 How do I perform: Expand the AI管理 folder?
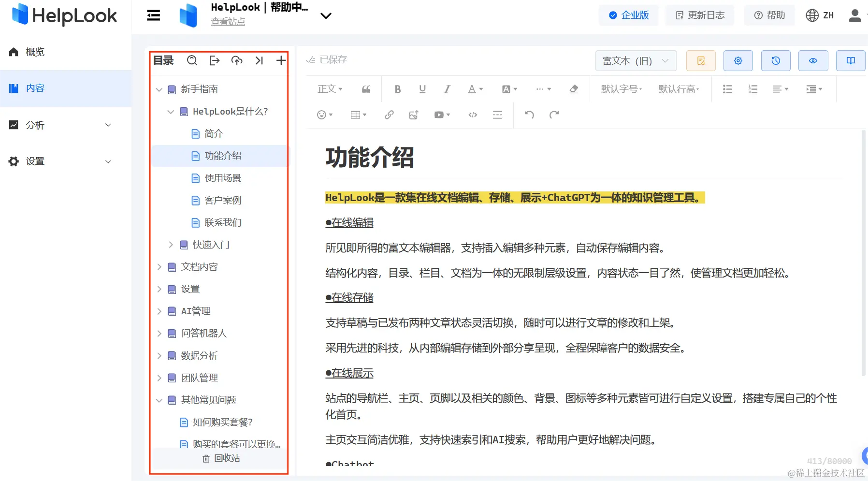pyautogui.click(x=159, y=311)
